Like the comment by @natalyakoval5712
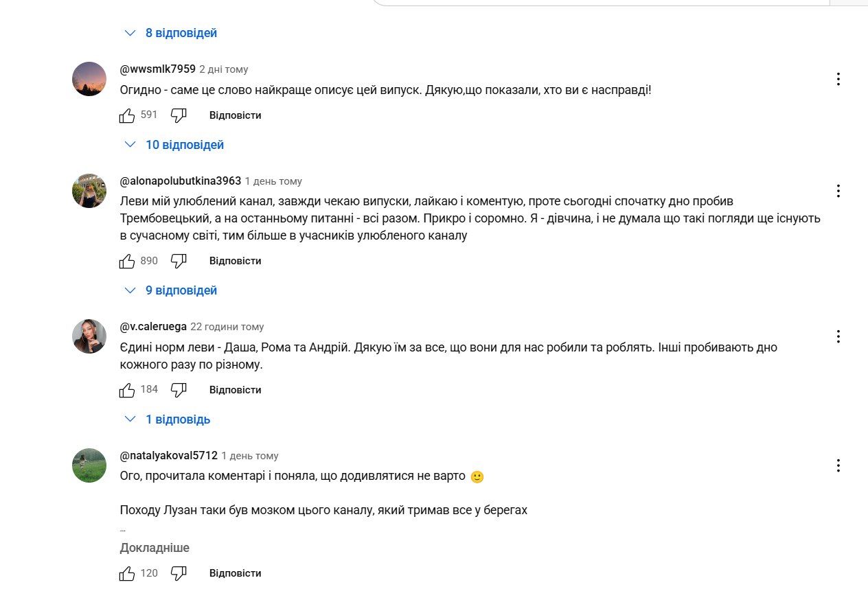Screen dimensions: 868x589 coord(127,573)
